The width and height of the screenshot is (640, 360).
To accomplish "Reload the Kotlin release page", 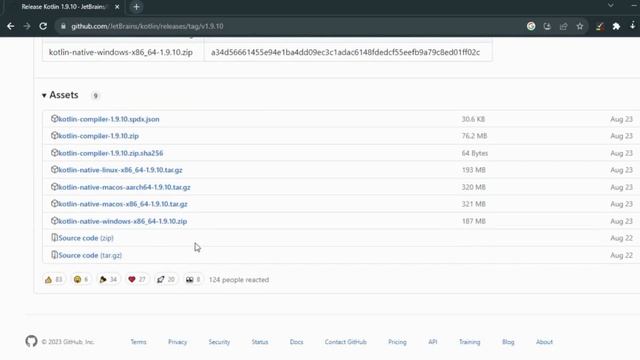I will click(x=43, y=26).
